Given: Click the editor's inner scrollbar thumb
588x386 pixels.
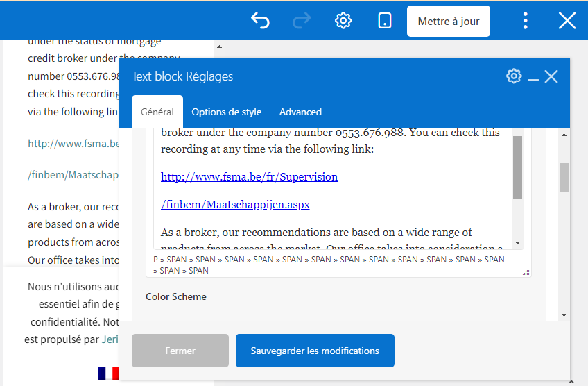Looking at the screenshot, I should (517, 167).
